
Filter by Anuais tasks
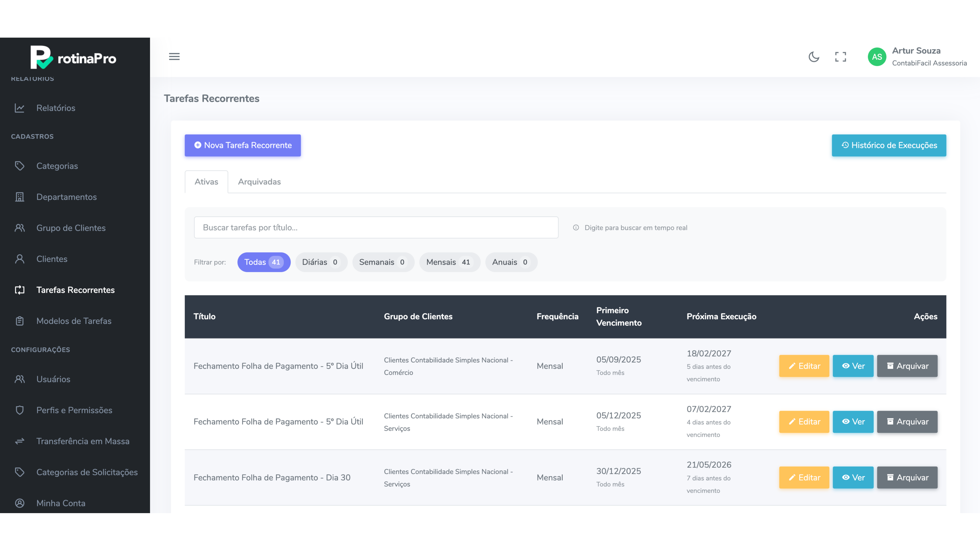point(511,262)
